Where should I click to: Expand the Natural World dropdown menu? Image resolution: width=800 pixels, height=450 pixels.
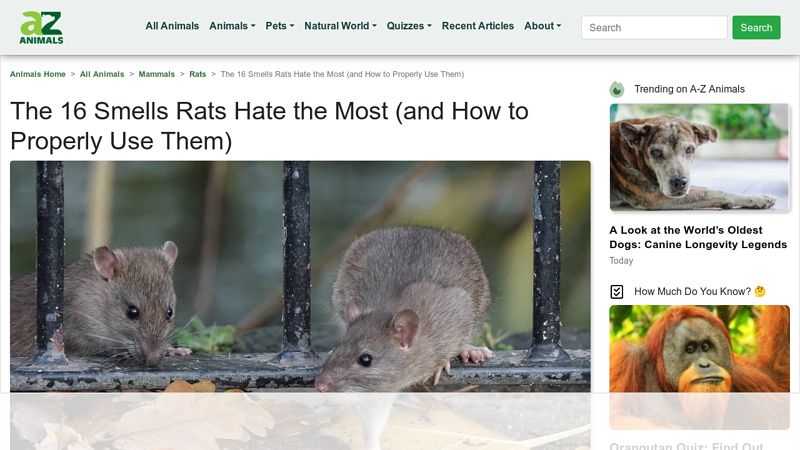[x=340, y=26]
